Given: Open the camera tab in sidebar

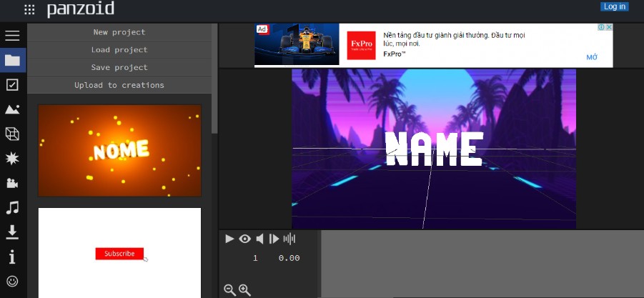Looking at the screenshot, I should coord(12,183).
